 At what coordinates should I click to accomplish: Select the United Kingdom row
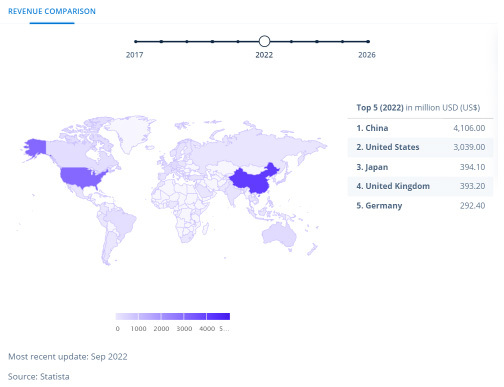pyautogui.click(x=421, y=186)
